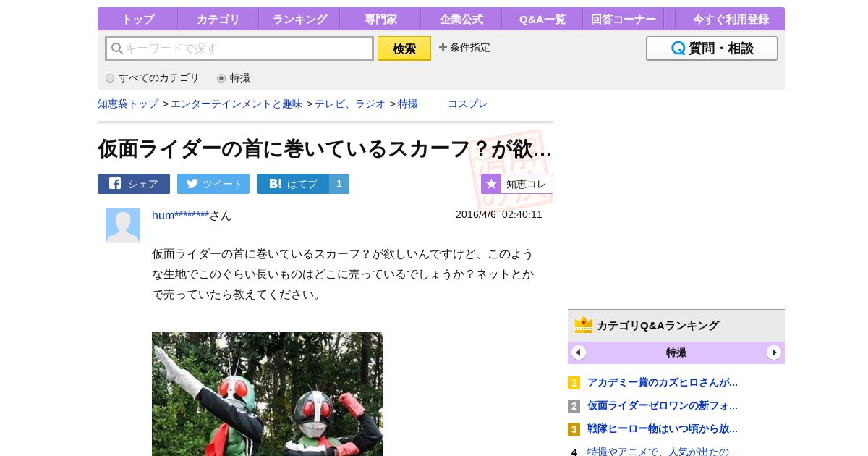Click the yellow 検索 button
Image resolution: width=868 pixels, height=456 pixels.
click(x=404, y=48)
